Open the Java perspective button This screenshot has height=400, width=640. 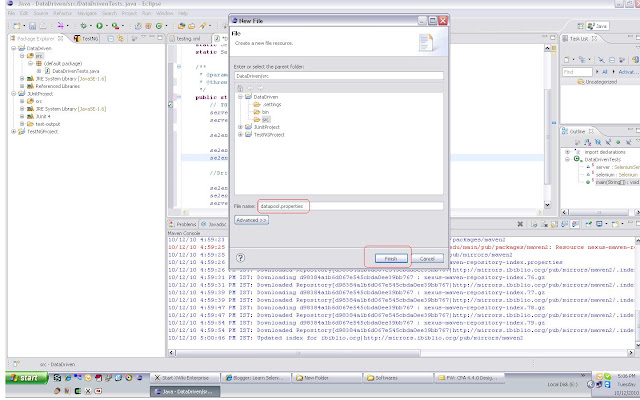pyautogui.click(x=597, y=26)
